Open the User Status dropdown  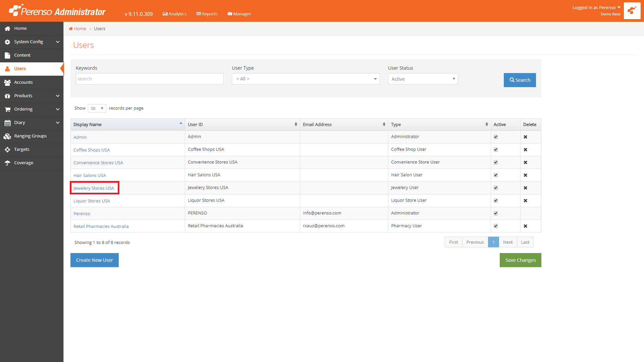(423, 79)
